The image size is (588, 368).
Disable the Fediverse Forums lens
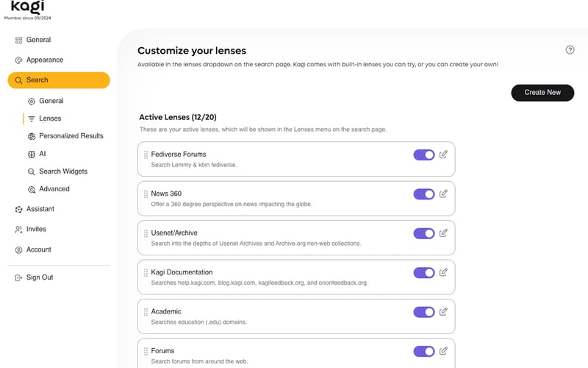424,155
